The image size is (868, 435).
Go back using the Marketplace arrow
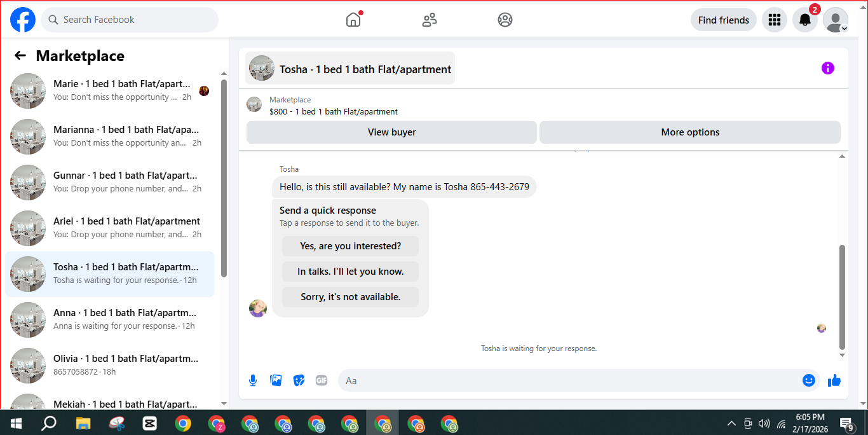pos(20,55)
